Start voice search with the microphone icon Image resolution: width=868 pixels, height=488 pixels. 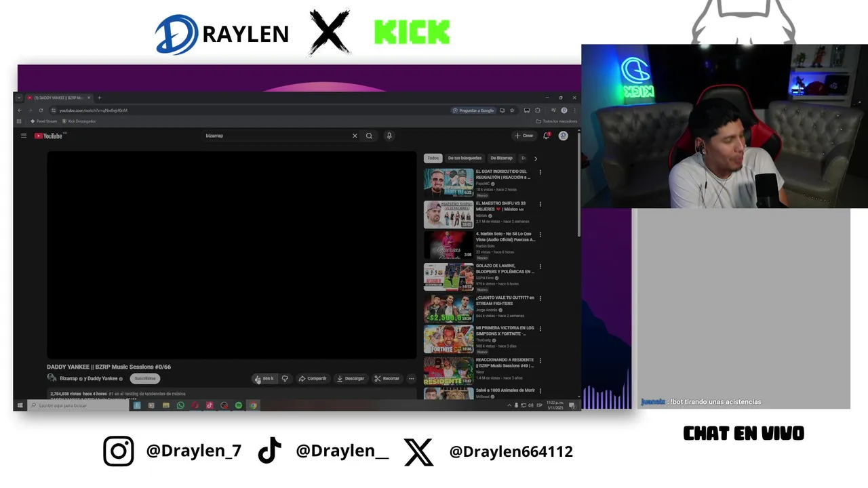[x=389, y=136]
